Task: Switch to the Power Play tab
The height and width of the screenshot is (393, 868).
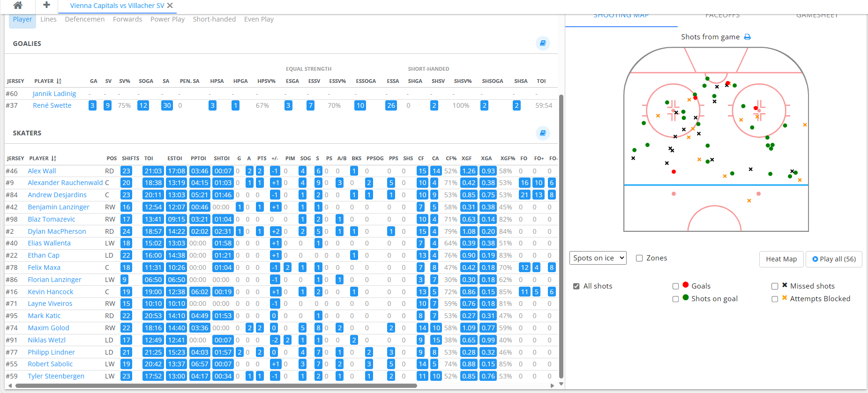Action: coord(167,19)
